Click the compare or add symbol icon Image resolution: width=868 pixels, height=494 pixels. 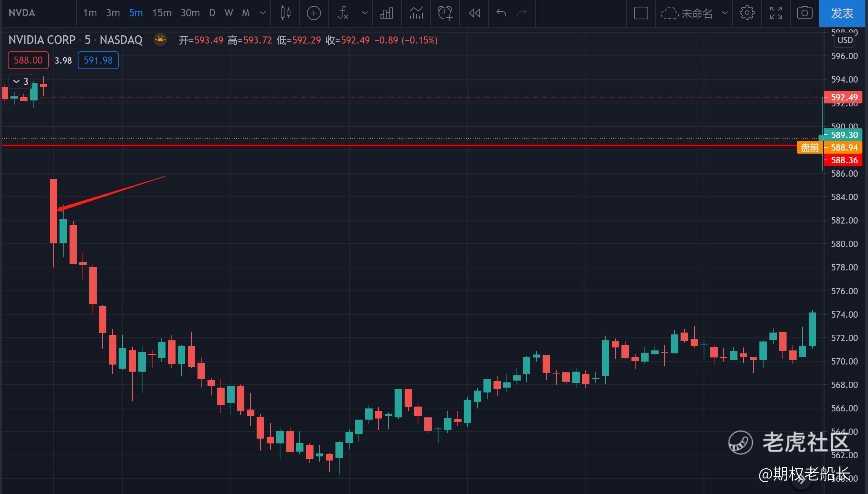[x=314, y=13]
